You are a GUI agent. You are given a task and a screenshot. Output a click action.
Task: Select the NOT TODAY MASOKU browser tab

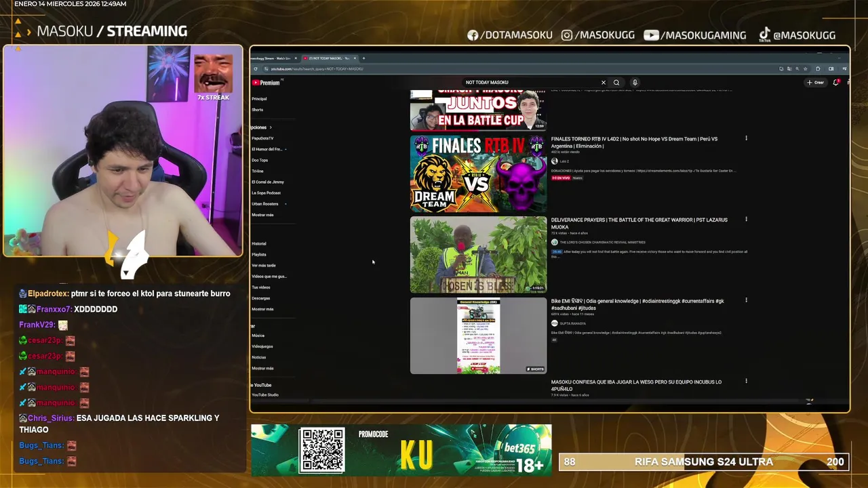point(329,58)
